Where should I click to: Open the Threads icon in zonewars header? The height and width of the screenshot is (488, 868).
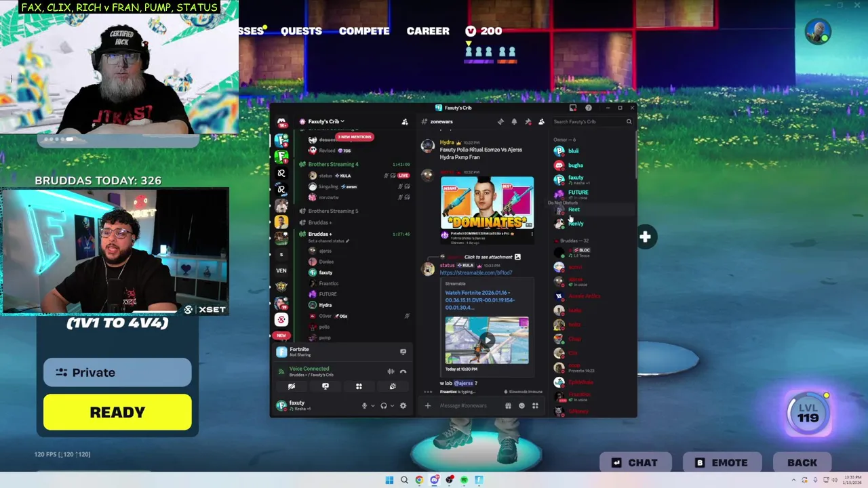500,122
